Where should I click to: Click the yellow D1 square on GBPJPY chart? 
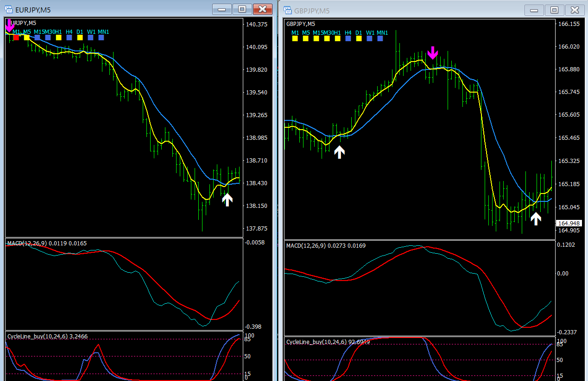click(359, 39)
